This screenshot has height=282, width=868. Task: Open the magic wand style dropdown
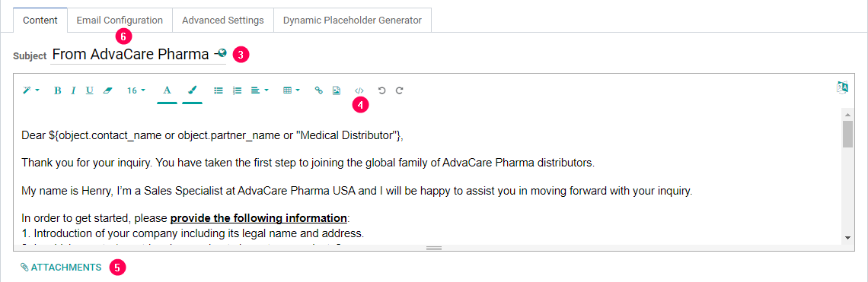tap(30, 90)
